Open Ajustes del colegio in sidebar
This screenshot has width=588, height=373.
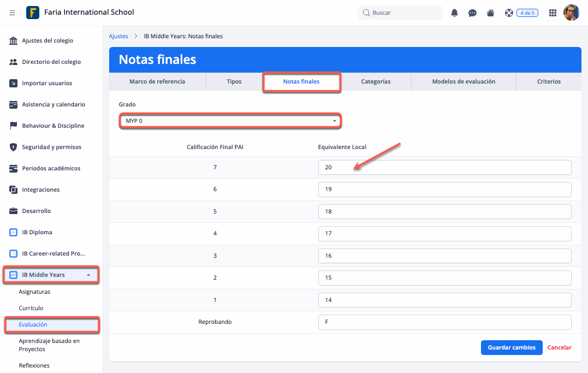coord(47,40)
